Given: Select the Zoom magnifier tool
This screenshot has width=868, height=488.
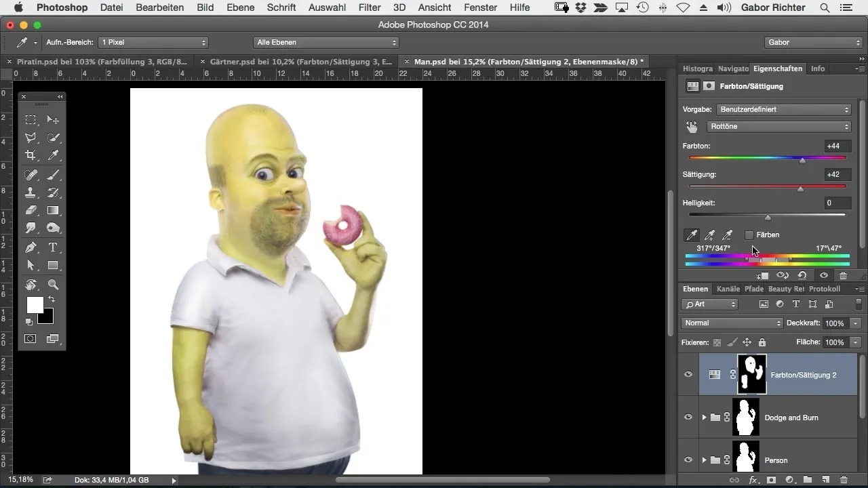Looking at the screenshot, I should click(x=53, y=285).
